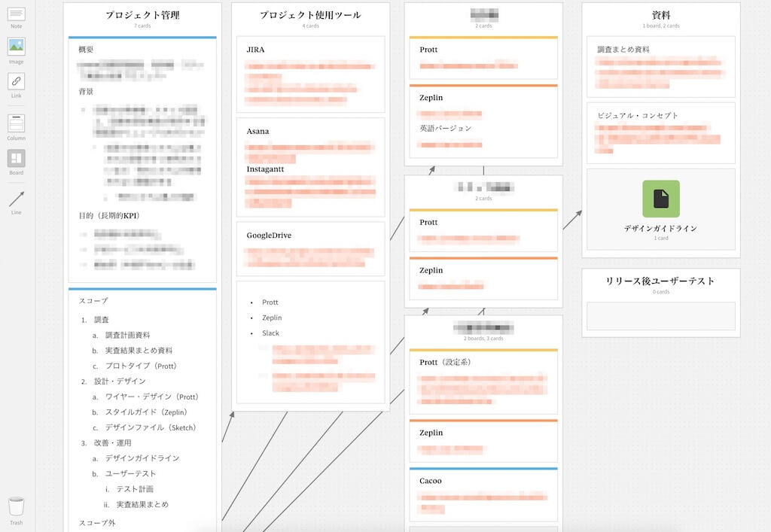Screen dimensions: 771x532
Task: Open the リリース後ユーザーテスト board
Action: point(660,281)
